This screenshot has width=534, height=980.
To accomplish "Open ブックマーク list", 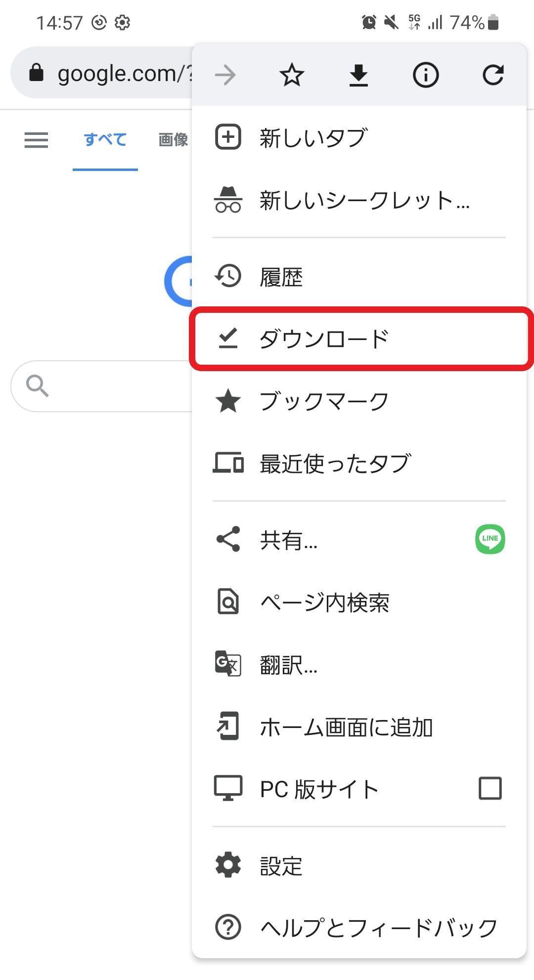I will click(x=324, y=401).
